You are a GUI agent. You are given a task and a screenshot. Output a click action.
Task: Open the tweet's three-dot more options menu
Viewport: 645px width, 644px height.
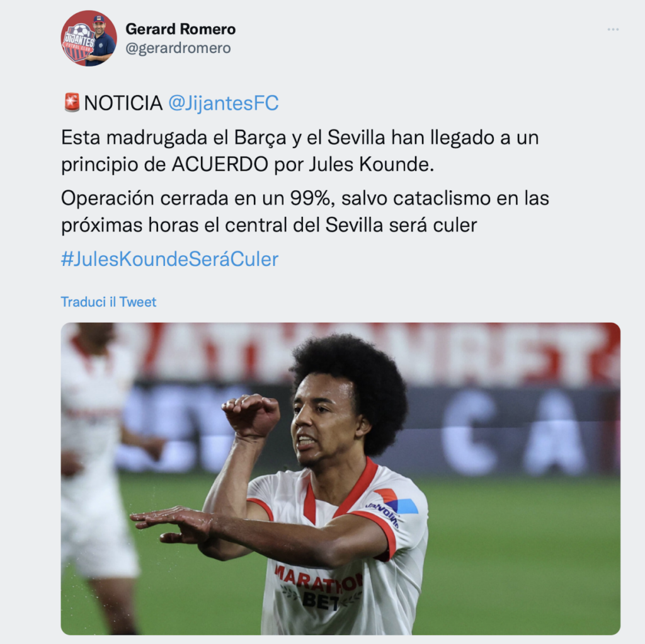(613, 30)
